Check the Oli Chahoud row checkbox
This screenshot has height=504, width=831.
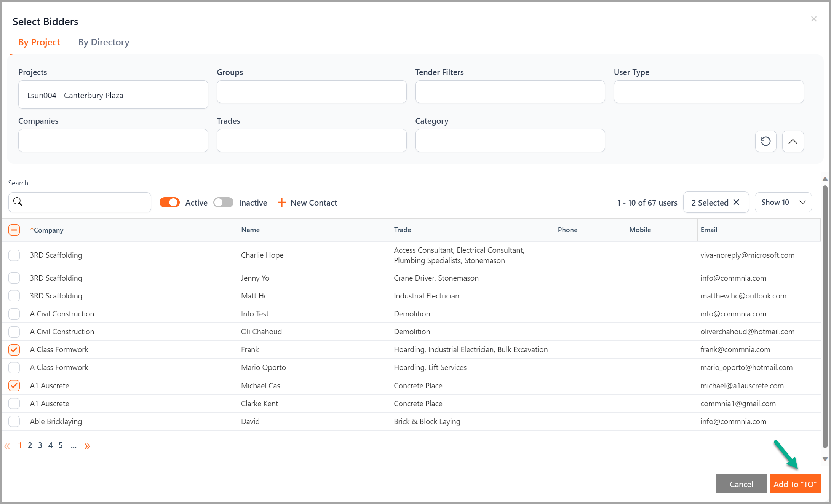pos(14,332)
